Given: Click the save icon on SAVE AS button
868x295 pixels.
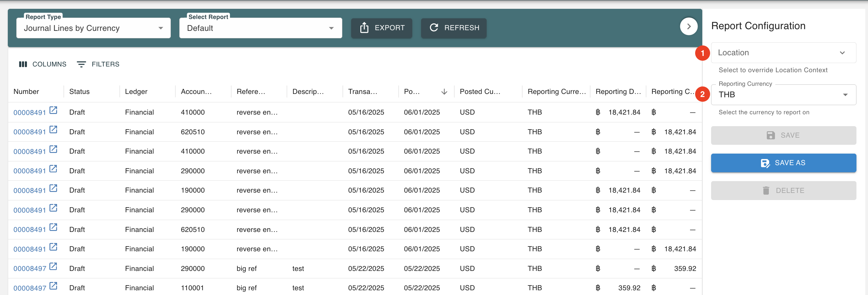Looking at the screenshot, I should 765,163.
